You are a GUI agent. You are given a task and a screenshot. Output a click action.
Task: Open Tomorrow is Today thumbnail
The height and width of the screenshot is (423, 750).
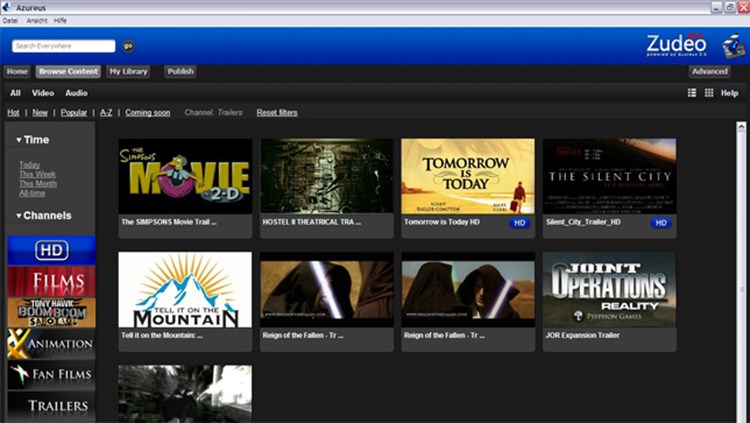(x=468, y=176)
